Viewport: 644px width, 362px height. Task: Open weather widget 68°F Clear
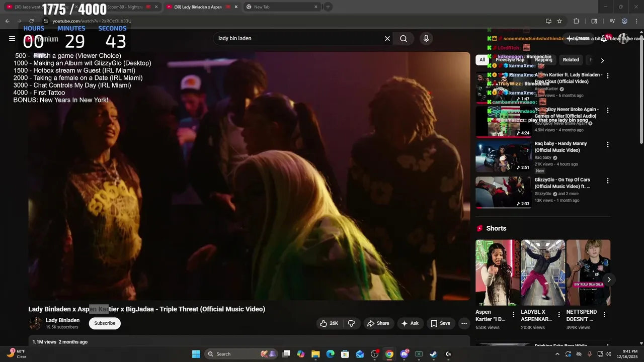point(16,354)
